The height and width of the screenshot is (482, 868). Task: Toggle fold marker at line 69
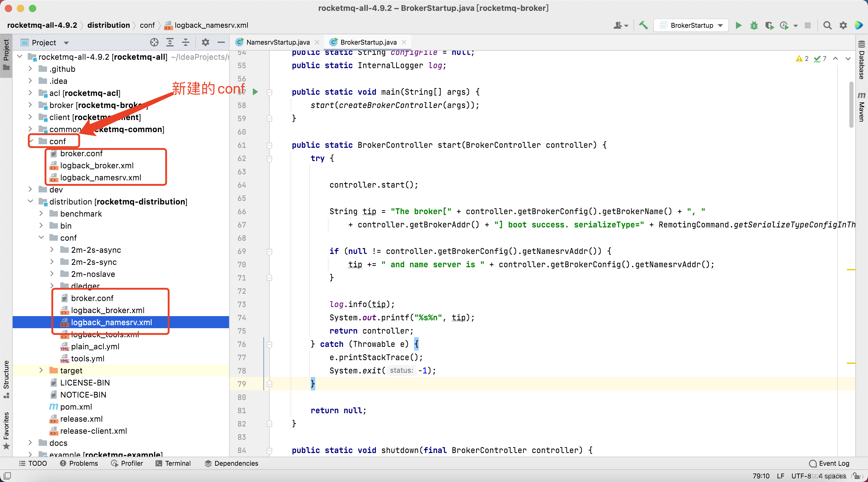269,251
